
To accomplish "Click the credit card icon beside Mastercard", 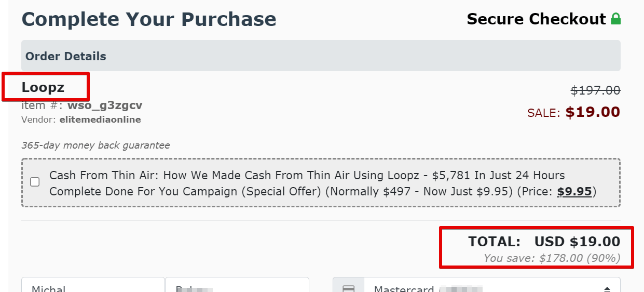I will tap(349, 288).
